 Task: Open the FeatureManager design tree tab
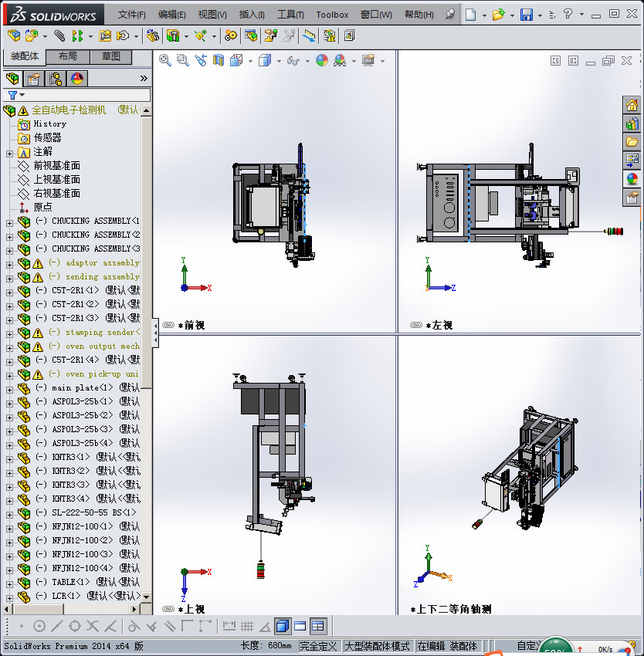[12, 79]
